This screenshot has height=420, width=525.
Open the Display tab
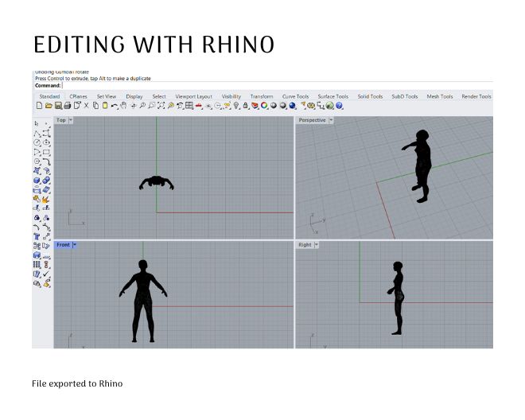pos(134,96)
